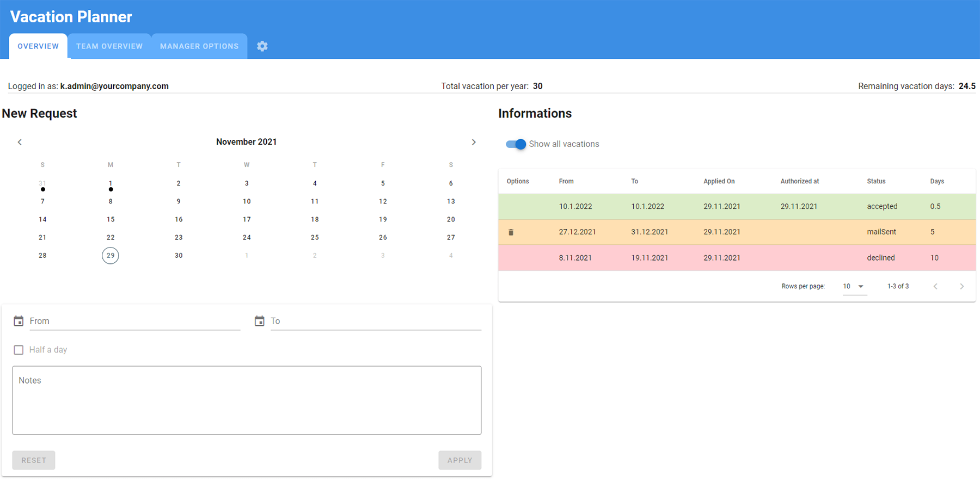Click the k.admin@yourcompany.com login text
The image size is (980, 482).
(114, 86)
